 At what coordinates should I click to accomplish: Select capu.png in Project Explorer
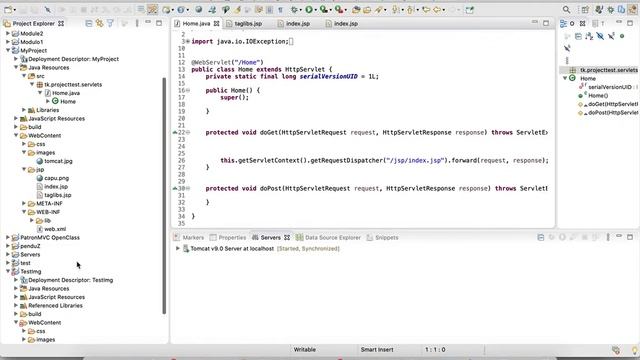pyautogui.click(x=56, y=178)
